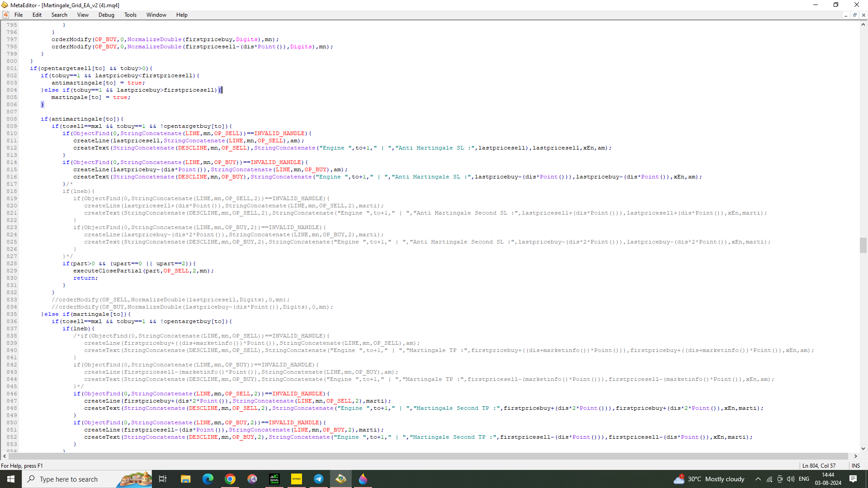Click the MetaEditor title bar app icon
This screenshot has height=488, width=868.
point(5,5)
